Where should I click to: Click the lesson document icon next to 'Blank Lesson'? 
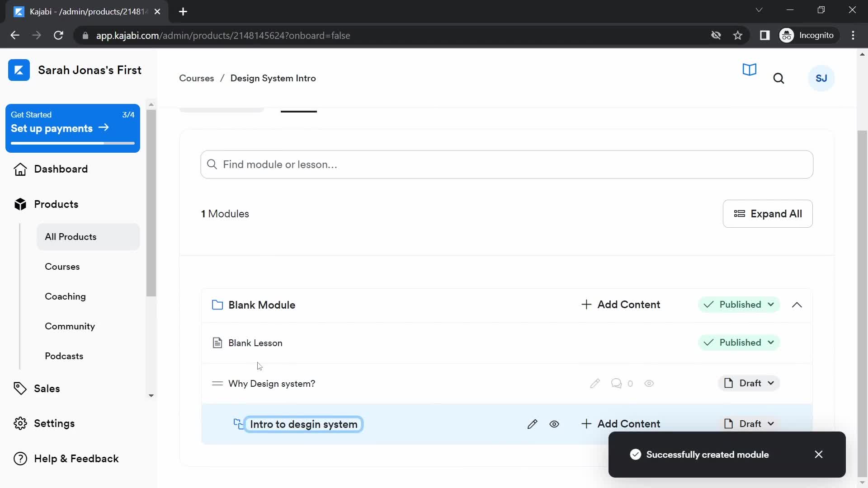pyautogui.click(x=217, y=343)
